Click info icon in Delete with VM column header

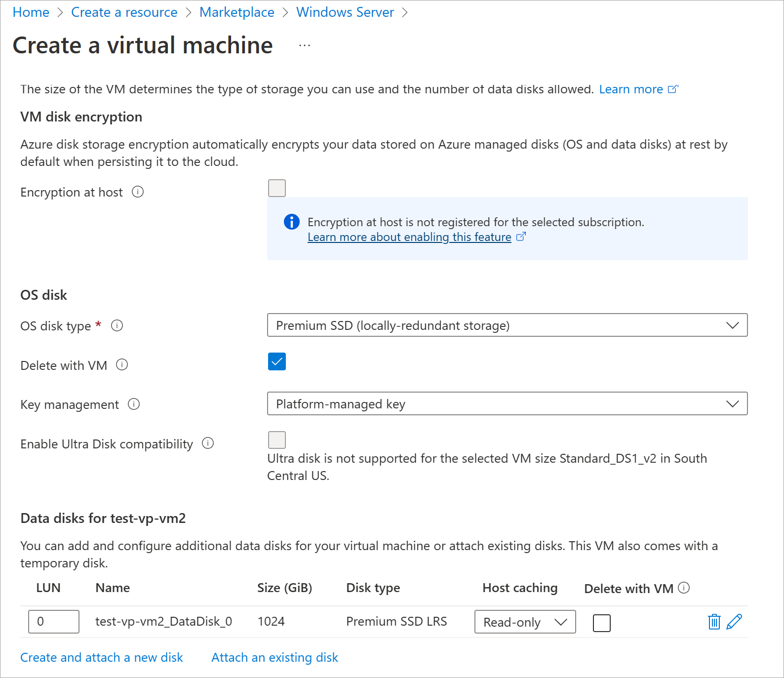coord(684,588)
